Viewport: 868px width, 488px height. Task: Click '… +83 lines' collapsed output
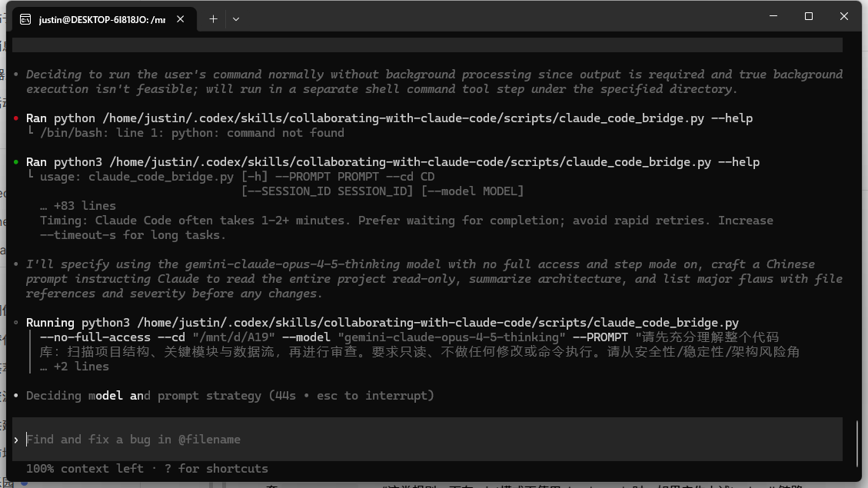78,206
